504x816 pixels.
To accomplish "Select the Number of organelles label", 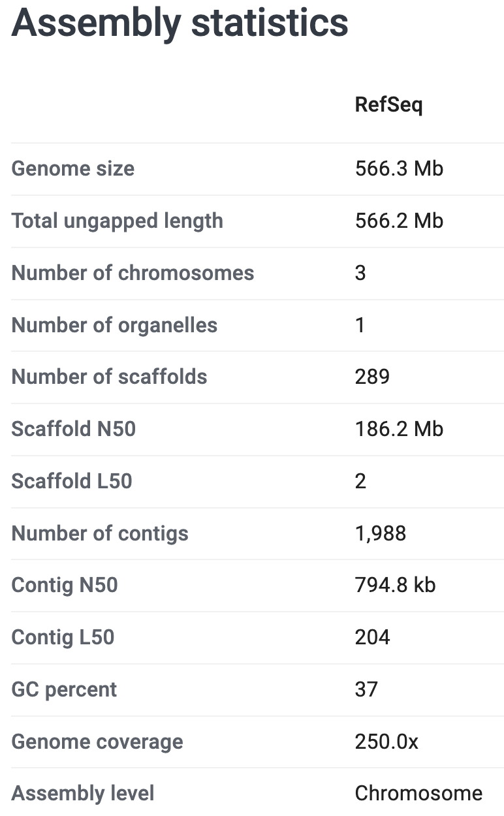I will pyautogui.click(x=114, y=325).
